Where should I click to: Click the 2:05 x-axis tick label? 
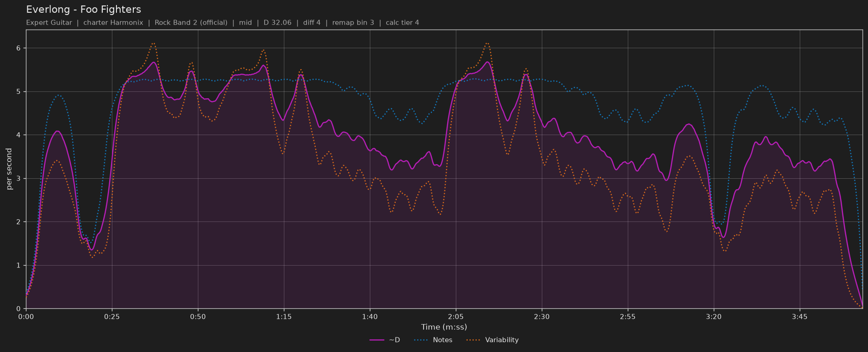(x=456, y=317)
